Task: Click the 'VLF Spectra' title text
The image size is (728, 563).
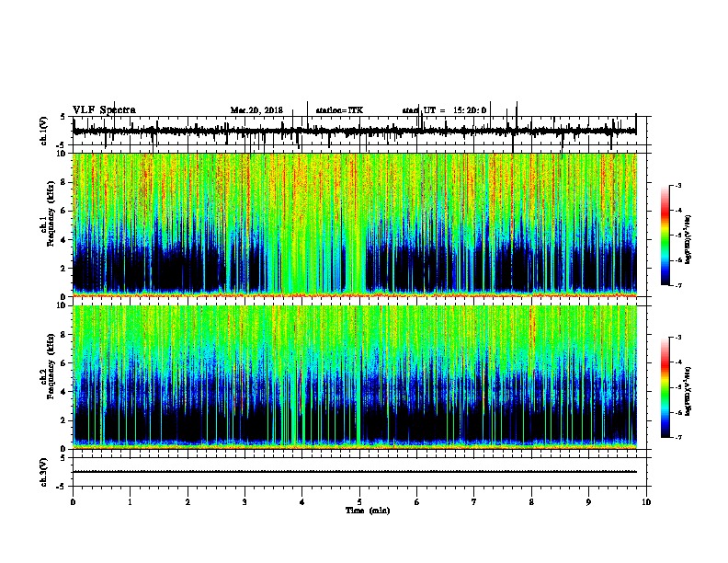Action: tap(104, 110)
